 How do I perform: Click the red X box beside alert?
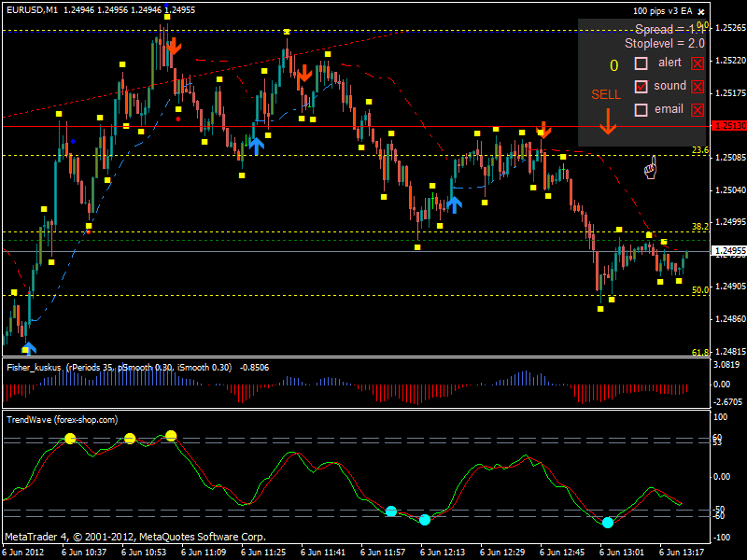(698, 63)
